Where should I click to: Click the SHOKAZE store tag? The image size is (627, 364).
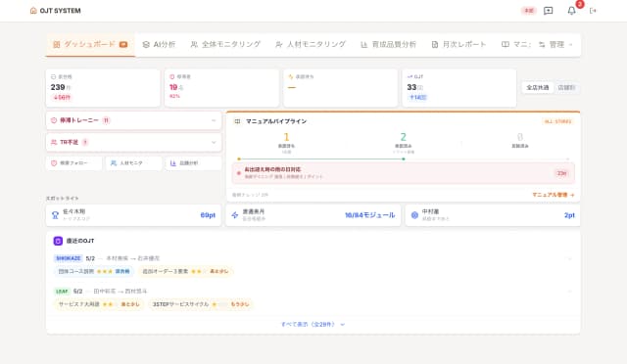point(69,258)
